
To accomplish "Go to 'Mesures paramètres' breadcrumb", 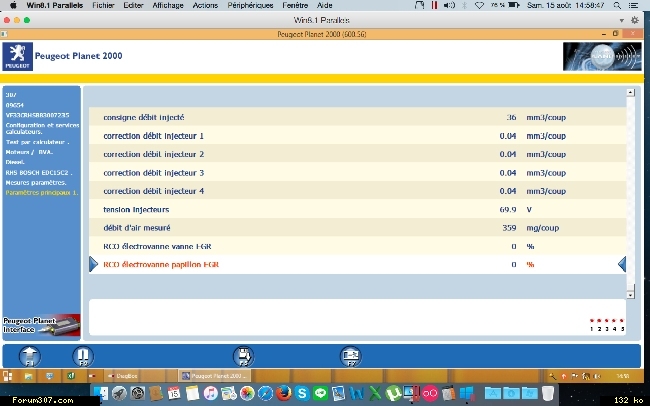I will pos(36,182).
